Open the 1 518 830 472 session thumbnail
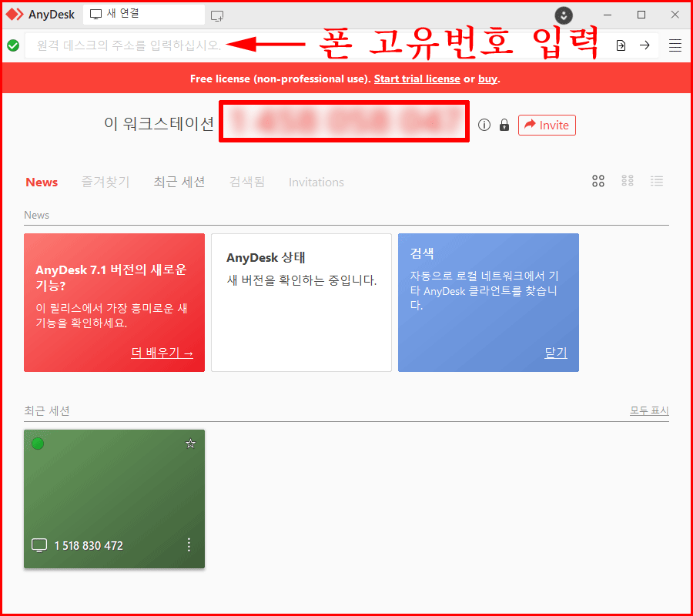 [x=114, y=499]
